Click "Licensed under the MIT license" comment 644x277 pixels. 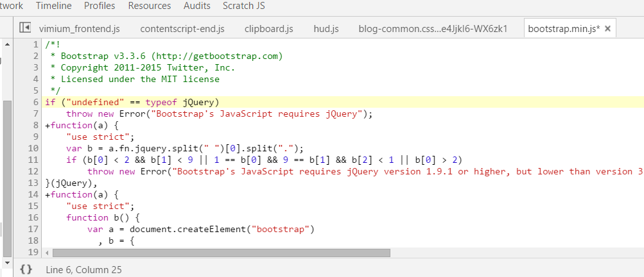(x=140, y=79)
